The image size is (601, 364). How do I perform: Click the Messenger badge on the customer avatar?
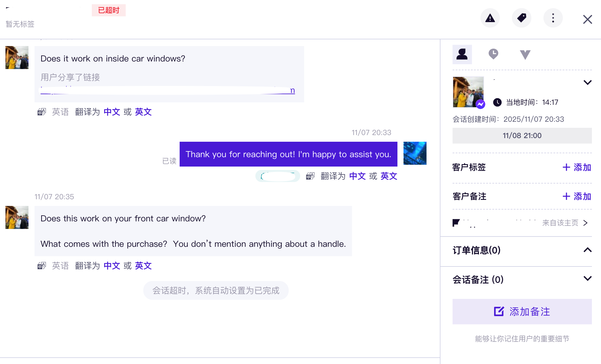click(x=480, y=104)
